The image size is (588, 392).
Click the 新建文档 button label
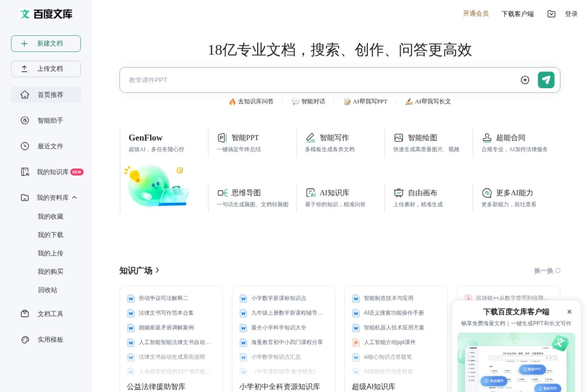[50, 44]
